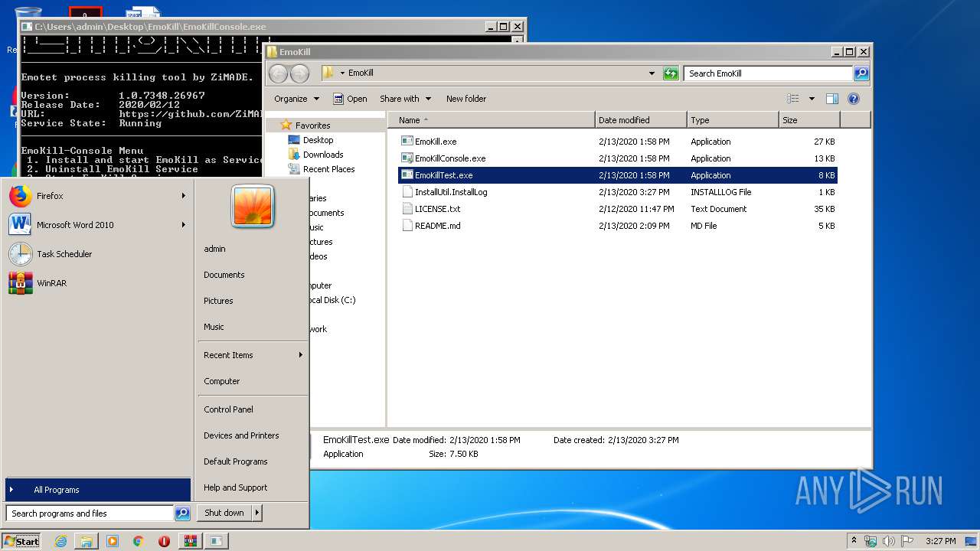Click the Start menu search magnifier icon
980x551 pixels.
tap(182, 514)
